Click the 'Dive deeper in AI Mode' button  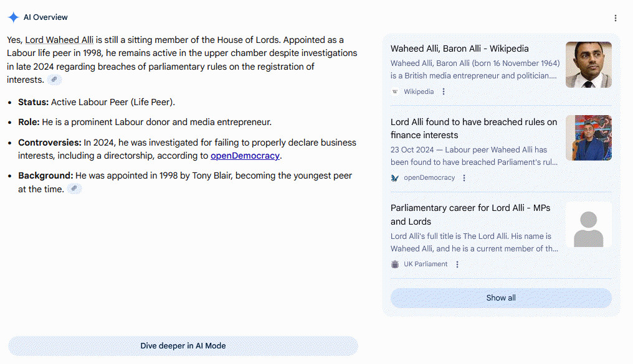[x=183, y=346]
